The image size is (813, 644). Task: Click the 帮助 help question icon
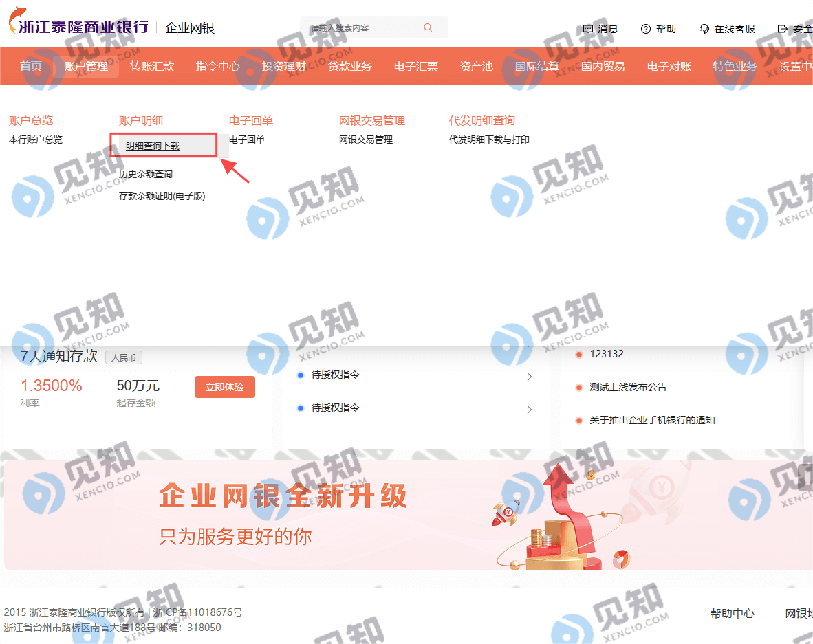[x=646, y=29]
